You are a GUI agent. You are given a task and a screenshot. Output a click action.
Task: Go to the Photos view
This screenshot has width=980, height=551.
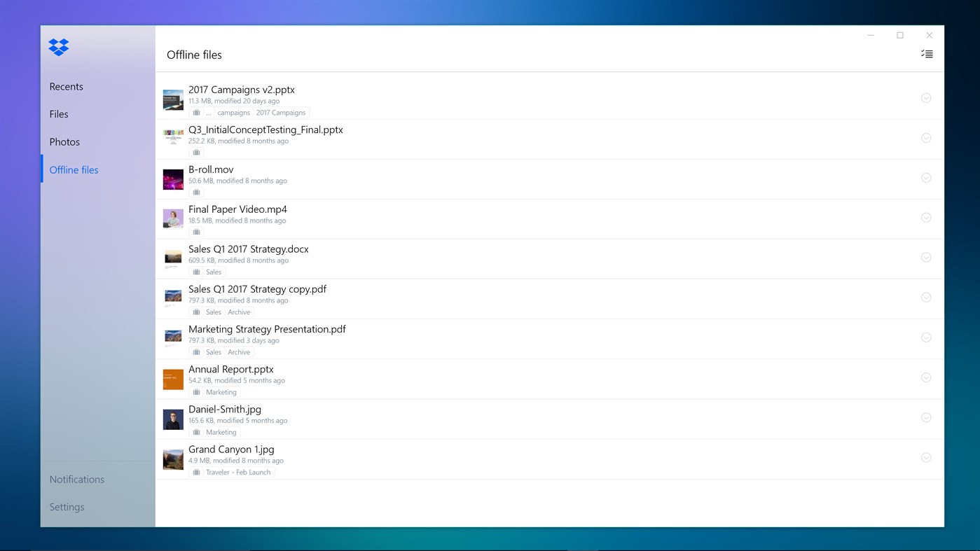coord(64,141)
